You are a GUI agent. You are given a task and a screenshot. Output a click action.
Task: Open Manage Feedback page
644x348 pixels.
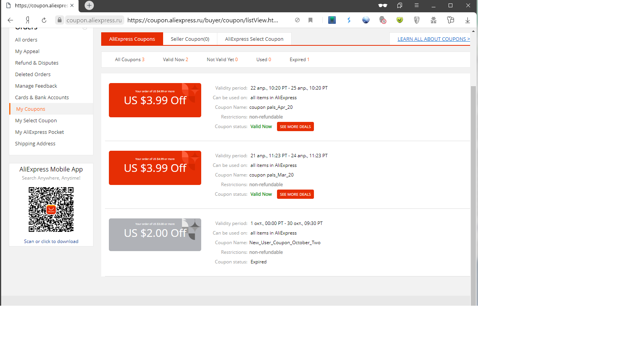[x=36, y=86]
